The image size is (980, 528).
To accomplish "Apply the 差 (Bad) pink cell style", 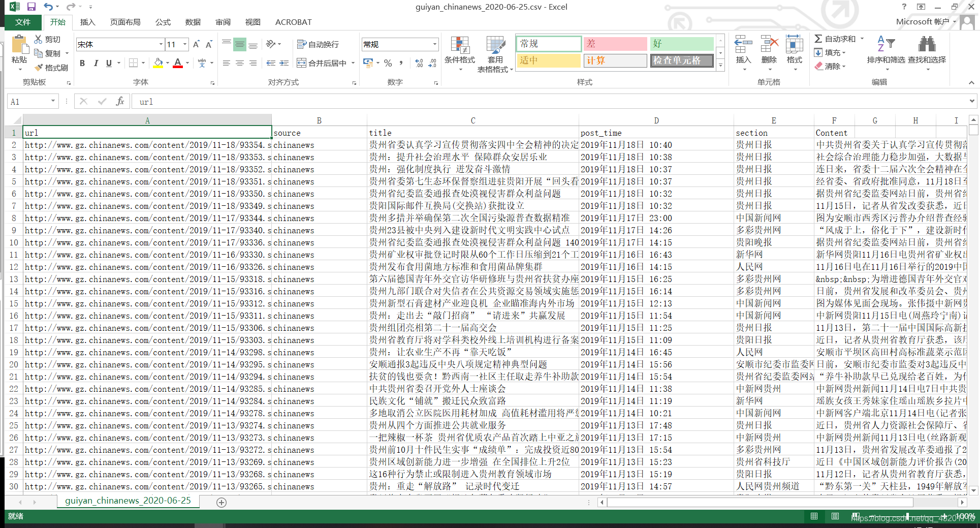I will (x=615, y=44).
